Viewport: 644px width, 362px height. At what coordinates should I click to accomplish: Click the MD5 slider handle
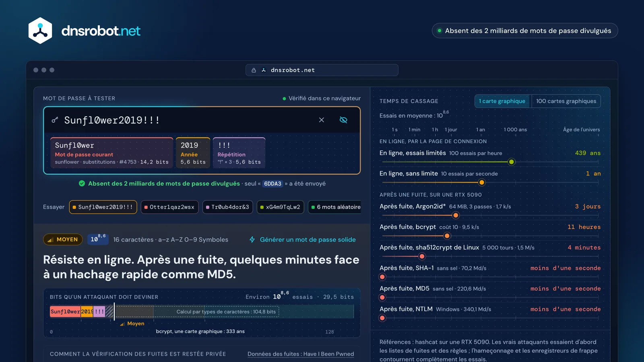pyautogui.click(x=382, y=297)
